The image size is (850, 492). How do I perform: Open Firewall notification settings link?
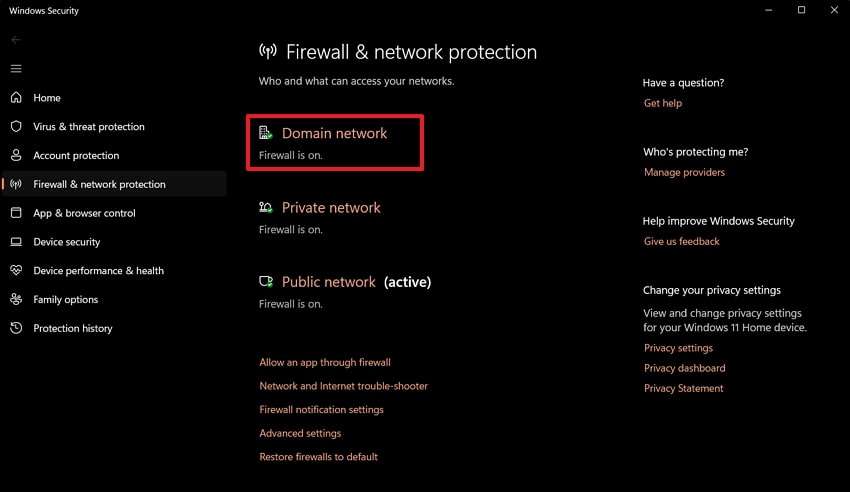click(321, 410)
